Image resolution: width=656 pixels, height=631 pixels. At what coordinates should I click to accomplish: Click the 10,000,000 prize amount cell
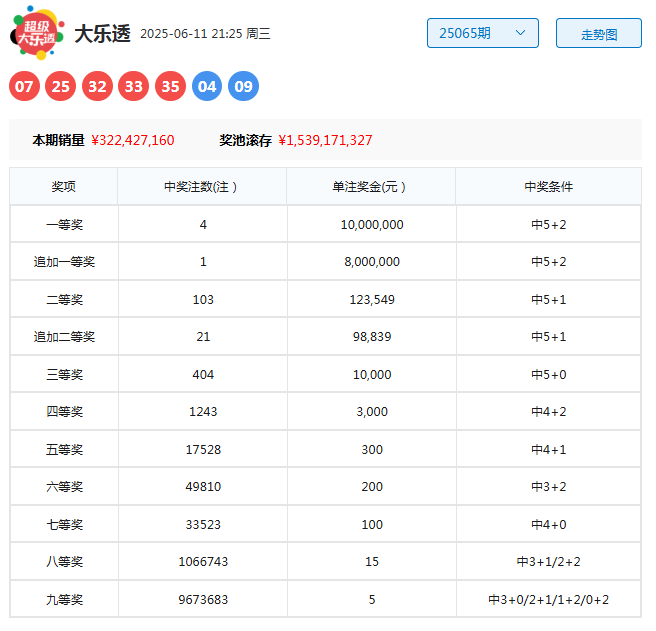point(372,224)
